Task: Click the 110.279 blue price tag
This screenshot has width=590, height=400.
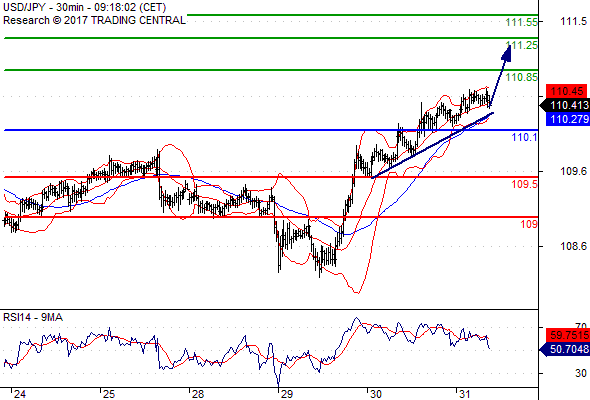Action: pyautogui.click(x=568, y=119)
